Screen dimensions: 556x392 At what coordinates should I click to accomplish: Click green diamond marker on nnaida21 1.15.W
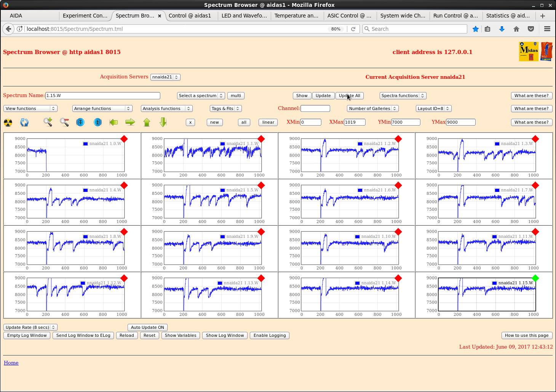[x=535, y=278]
